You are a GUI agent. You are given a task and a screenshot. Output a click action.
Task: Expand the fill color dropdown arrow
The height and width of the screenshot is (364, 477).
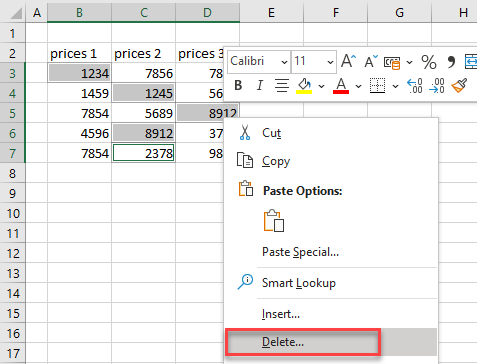(x=321, y=86)
